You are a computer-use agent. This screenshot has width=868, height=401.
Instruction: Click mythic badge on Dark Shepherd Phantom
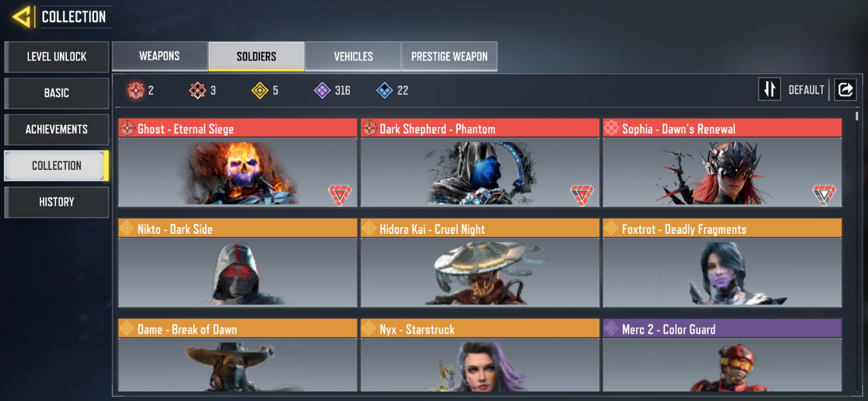click(x=582, y=195)
